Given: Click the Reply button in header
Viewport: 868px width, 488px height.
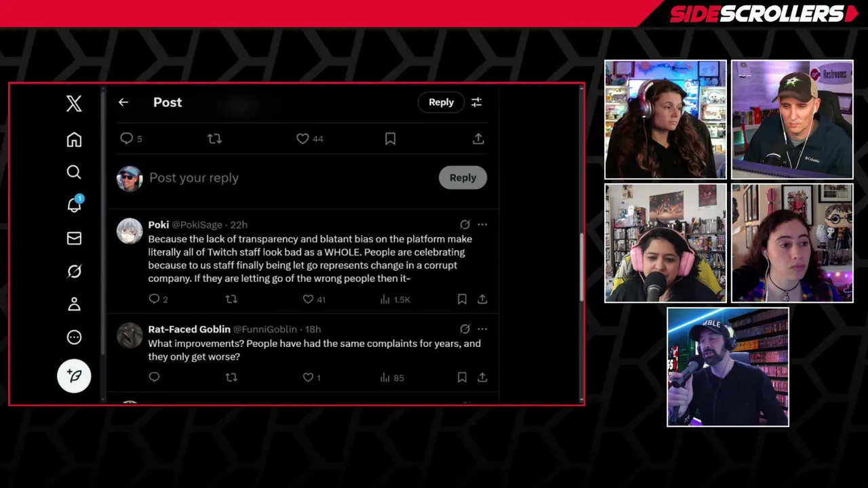Looking at the screenshot, I should point(441,102).
